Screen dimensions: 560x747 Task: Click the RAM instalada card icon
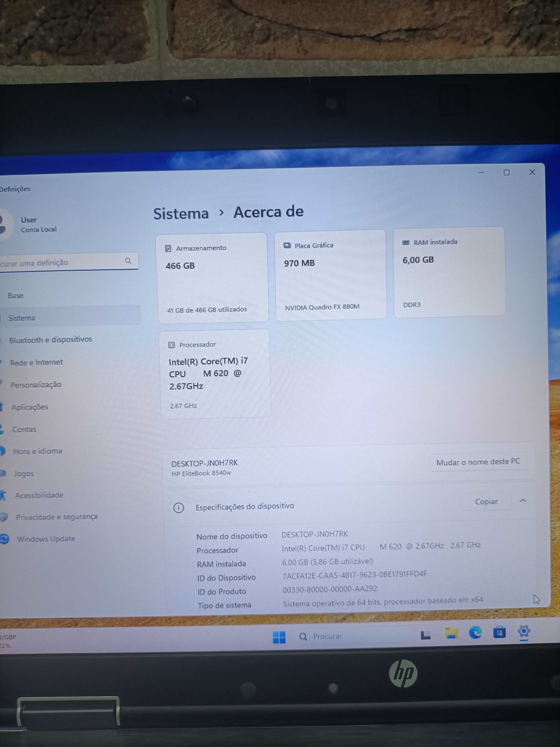click(406, 242)
